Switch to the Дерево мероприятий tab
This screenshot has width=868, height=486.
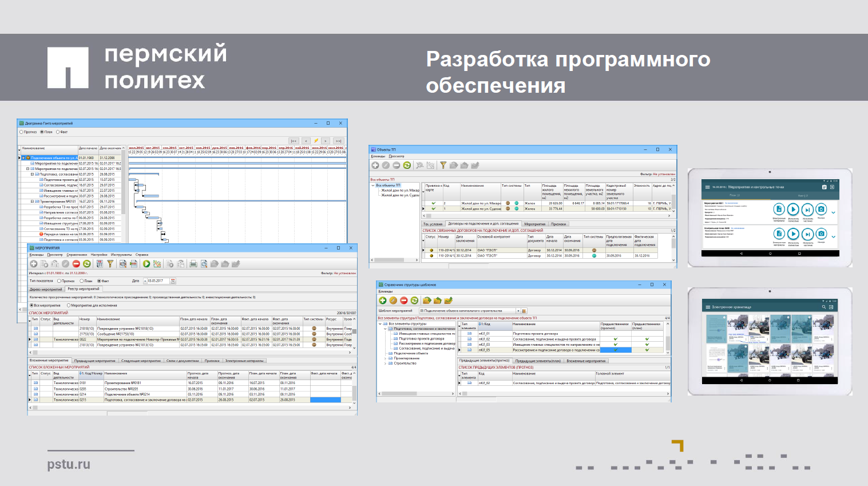pos(46,289)
